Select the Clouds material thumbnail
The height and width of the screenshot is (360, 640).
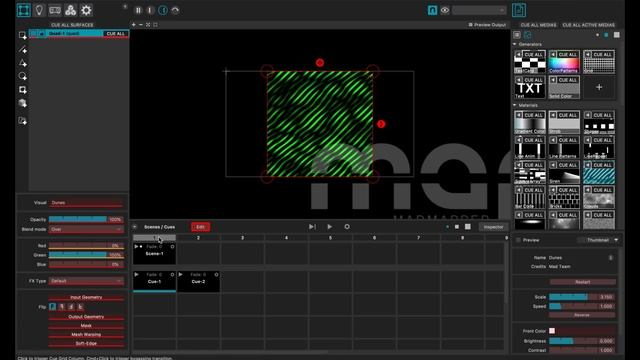[599, 198]
